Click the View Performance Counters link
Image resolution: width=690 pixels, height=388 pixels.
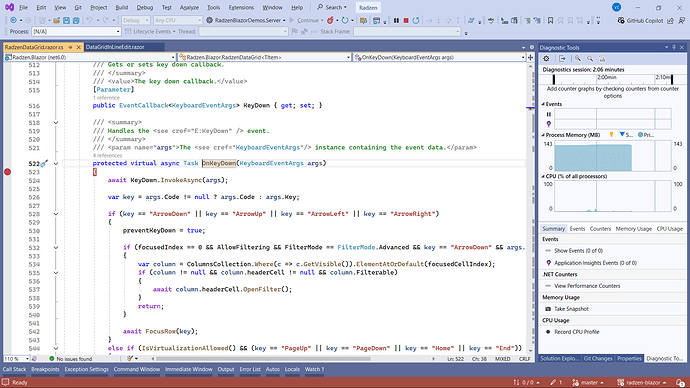pos(587,286)
